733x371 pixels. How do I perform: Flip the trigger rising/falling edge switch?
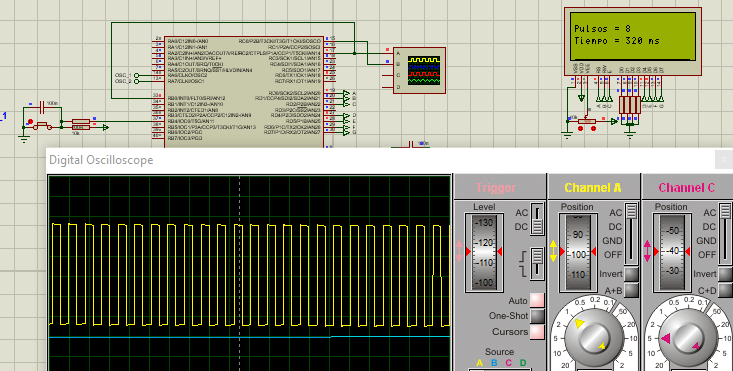click(x=538, y=264)
